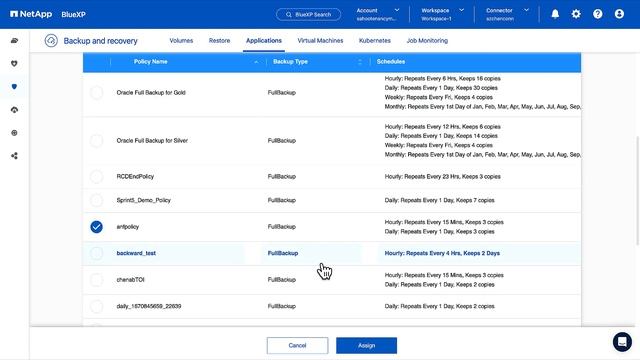Click the Cancel button

(x=297, y=345)
